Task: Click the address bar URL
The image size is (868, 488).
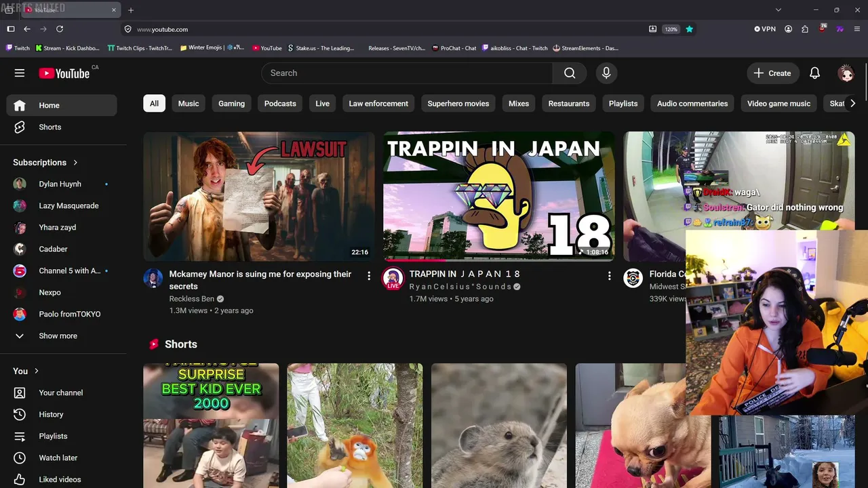Action: [162, 29]
